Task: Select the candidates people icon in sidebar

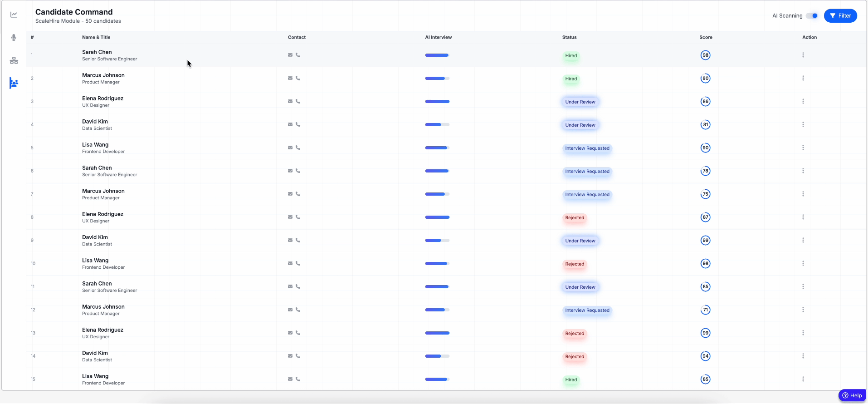Action: pyautogui.click(x=14, y=83)
